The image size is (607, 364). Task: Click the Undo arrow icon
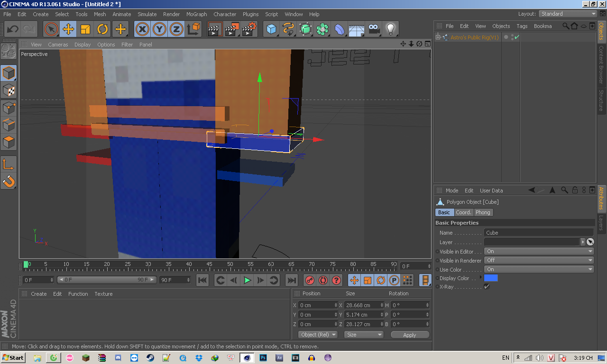[x=12, y=29]
